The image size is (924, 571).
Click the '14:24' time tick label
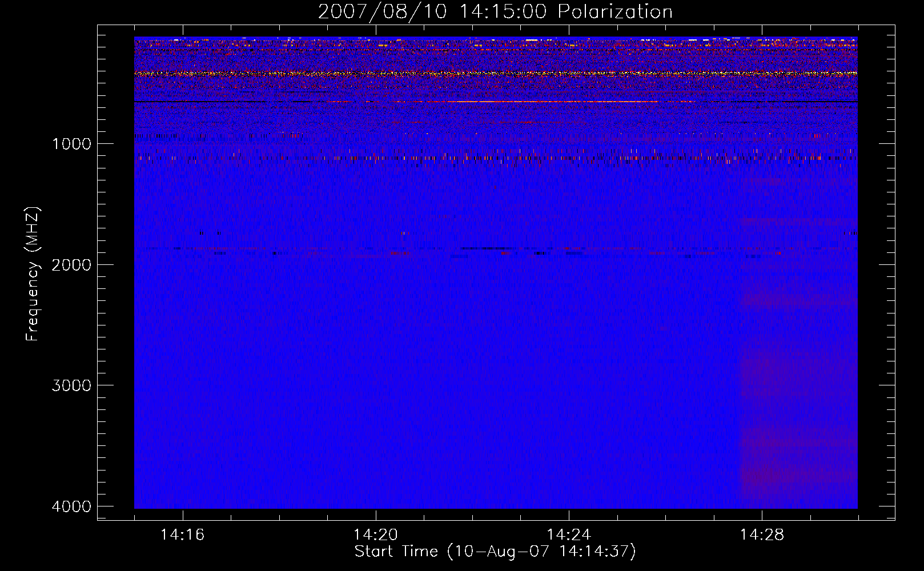569,534
